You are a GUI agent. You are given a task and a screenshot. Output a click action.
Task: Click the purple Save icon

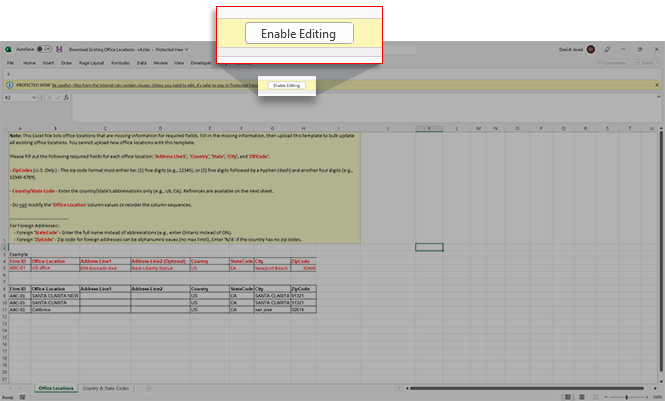click(x=59, y=49)
